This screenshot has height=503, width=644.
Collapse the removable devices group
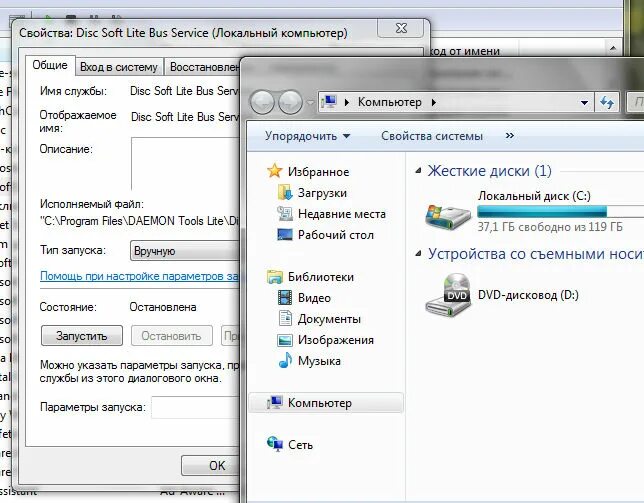pyautogui.click(x=418, y=254)
